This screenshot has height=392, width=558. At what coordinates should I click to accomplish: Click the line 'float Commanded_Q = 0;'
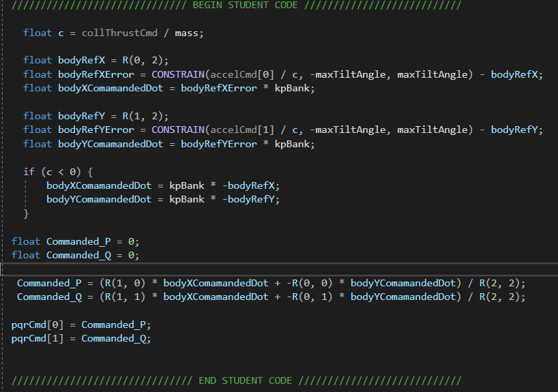(75, 255)
